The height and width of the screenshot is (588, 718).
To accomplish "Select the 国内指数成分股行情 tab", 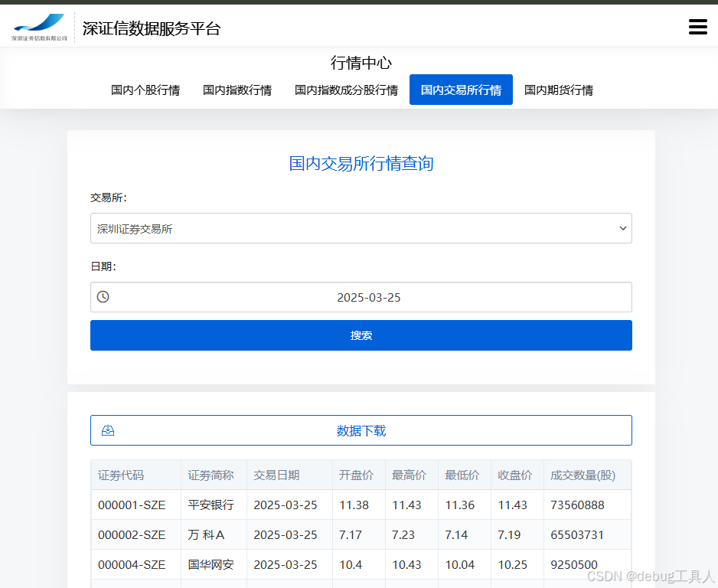I will tap(346, 90).
